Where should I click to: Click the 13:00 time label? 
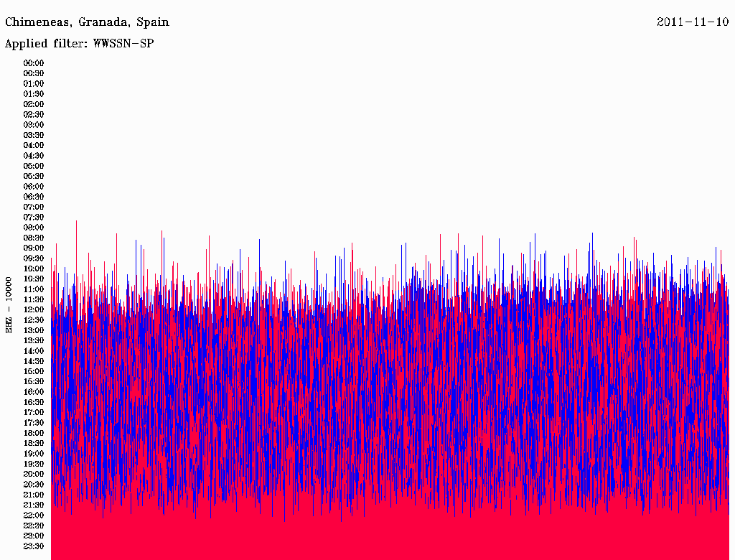pos(34,330)
